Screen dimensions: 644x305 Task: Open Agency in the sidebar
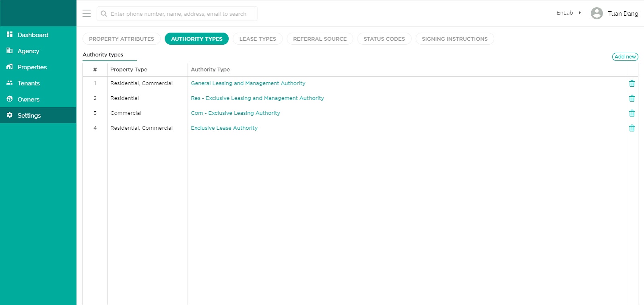pos(38,51)
